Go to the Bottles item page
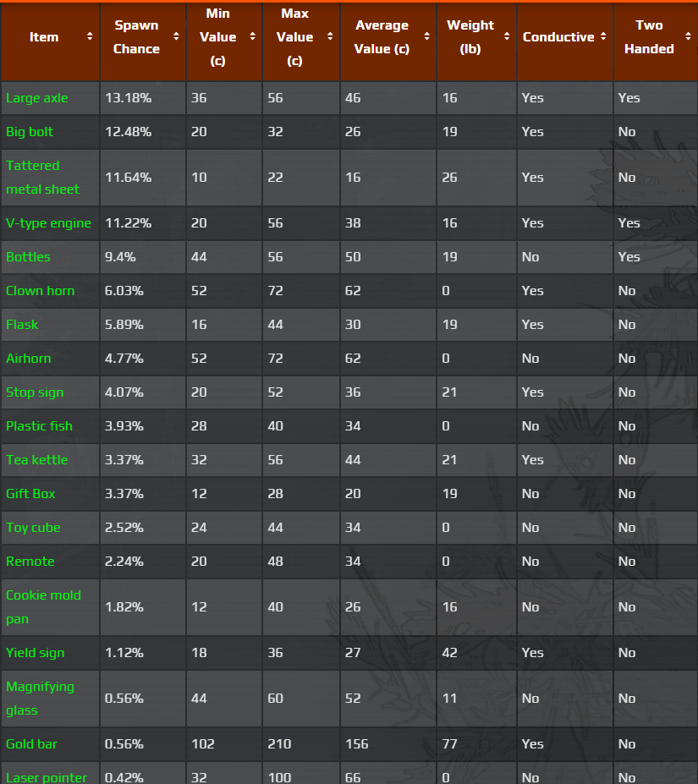Image resolution: width=698 pixels, height=784 pixels. [28, 257]
